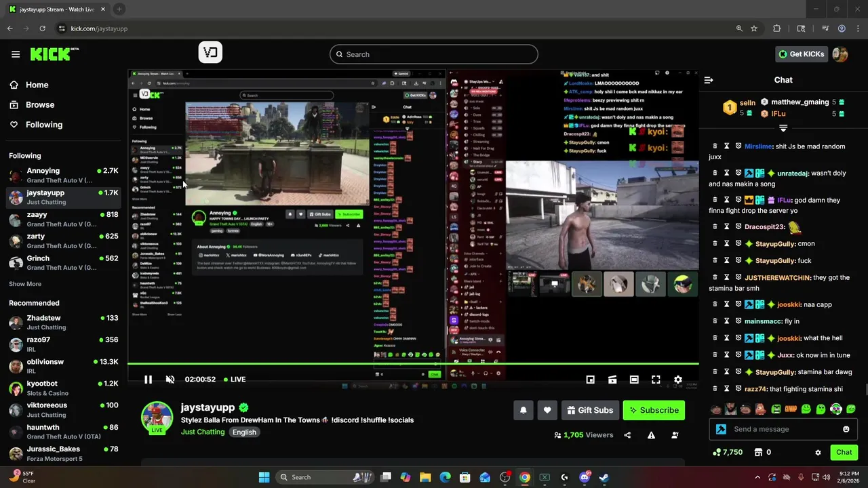Bookmark this page with the star icon
This screenshot has height=488, width=868.
754,28
